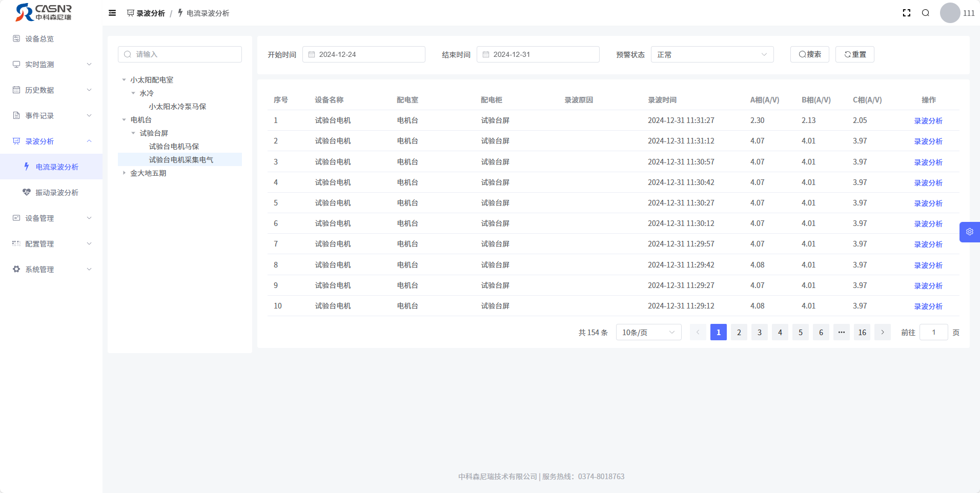Click the 设备总览 sidebar icon
980x493 pixels.
point(16,38)
